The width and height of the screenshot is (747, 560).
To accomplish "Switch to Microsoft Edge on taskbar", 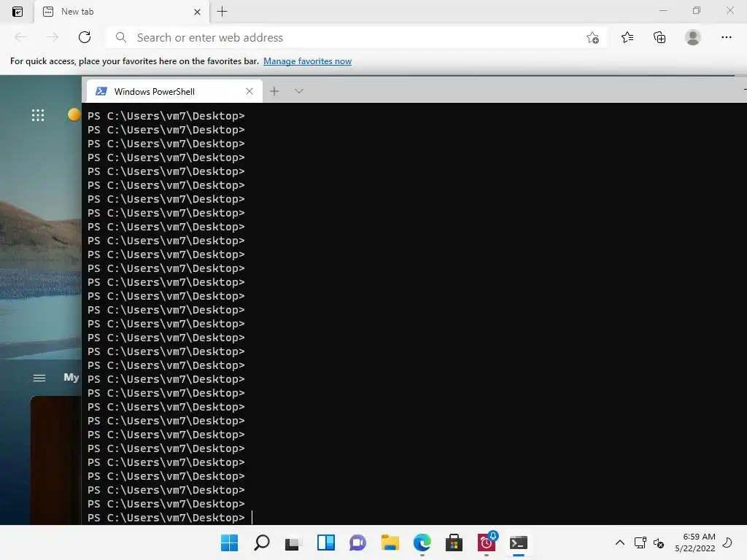I will 422,542.
